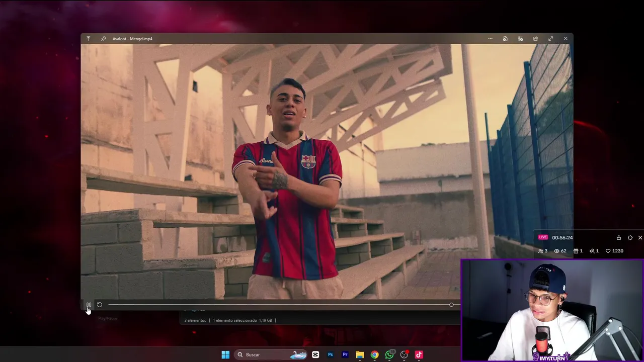Open live widget settings gear
This screenshot has height=362, width=644.
pos(630,238)
